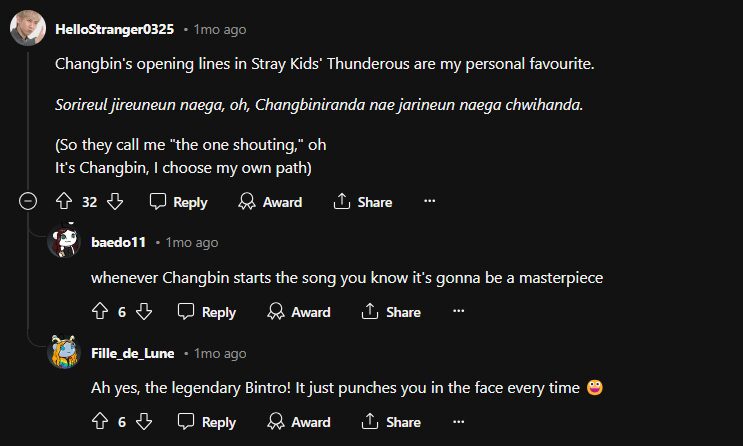The width and height of the screenshot is (743, 446).
Task: Reply to baedo11's comment
Action: coord(207,312)
